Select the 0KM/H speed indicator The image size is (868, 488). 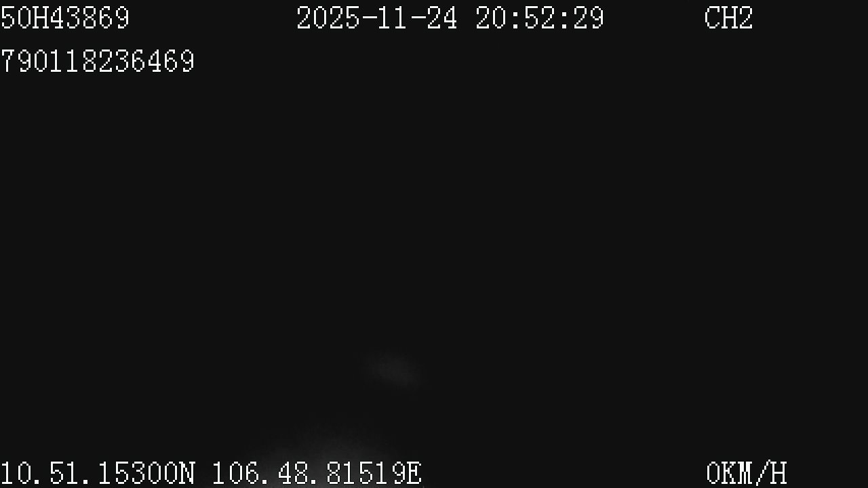(746, 473)
